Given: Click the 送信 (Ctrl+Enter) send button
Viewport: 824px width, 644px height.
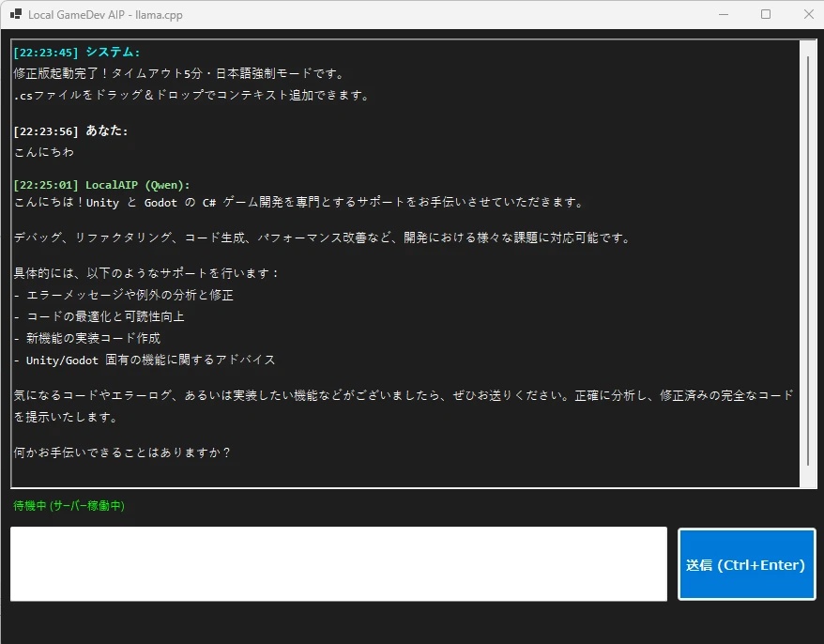Looking at the screenshot, I should click(746, 564).
